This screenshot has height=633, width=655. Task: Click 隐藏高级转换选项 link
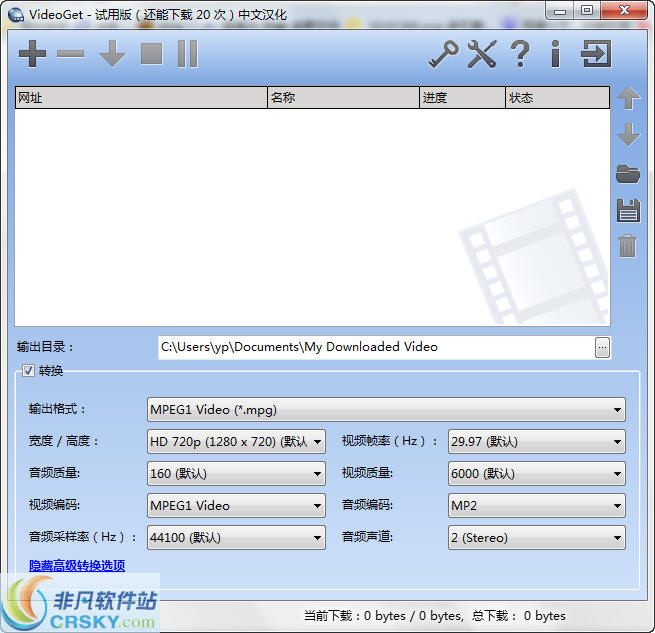click(77, 565)
